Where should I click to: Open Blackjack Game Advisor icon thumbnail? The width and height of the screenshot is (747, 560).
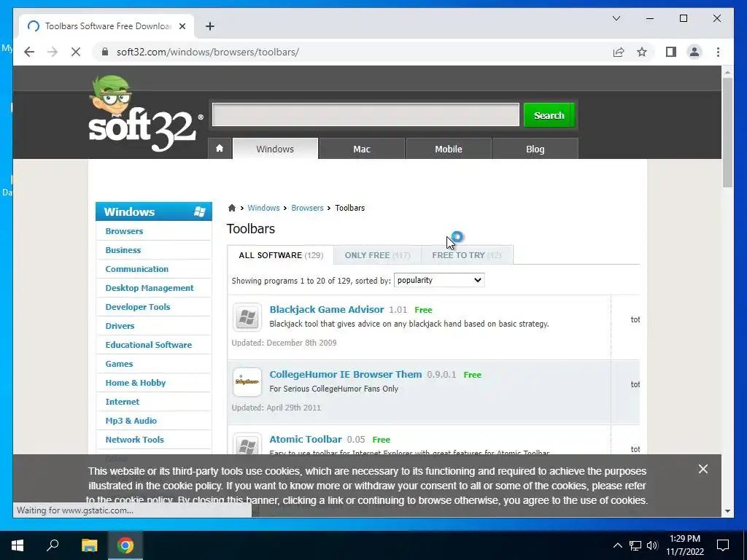pos(247,317)
